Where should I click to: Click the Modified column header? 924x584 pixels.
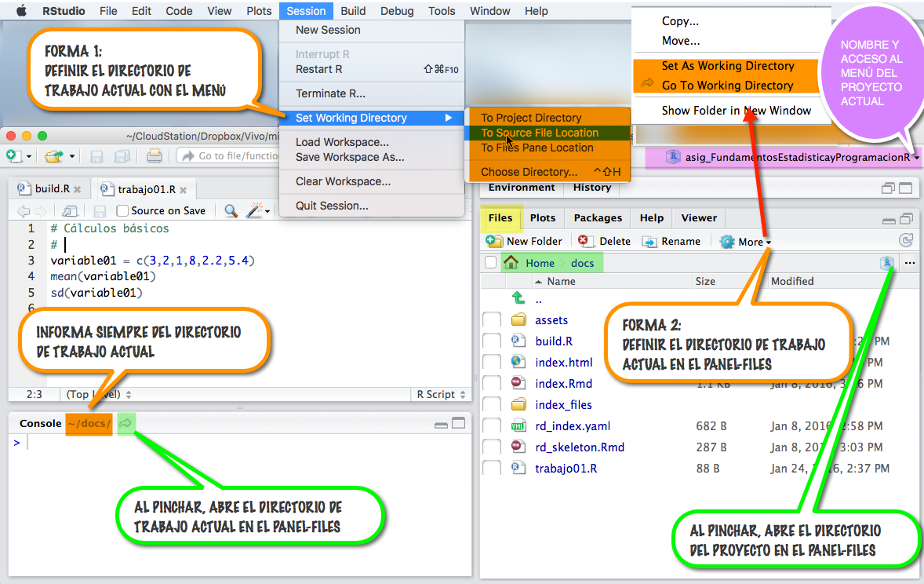pos(792,281)
